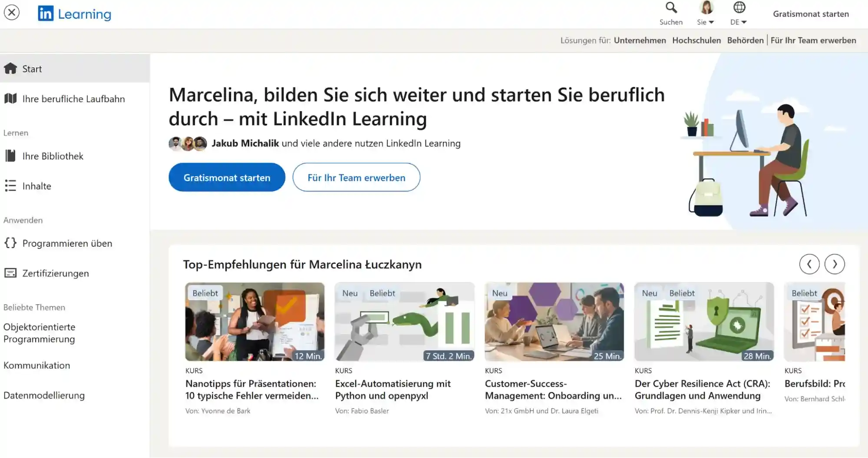Click the Beliebt badge on Cyber Resilience card
Viewport: 868px width, 458px height.
pos(682,293)
